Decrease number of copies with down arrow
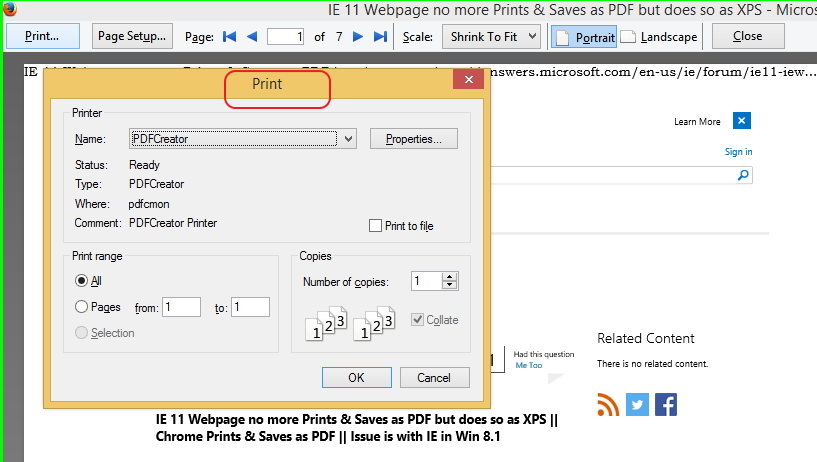 (449, 285)
